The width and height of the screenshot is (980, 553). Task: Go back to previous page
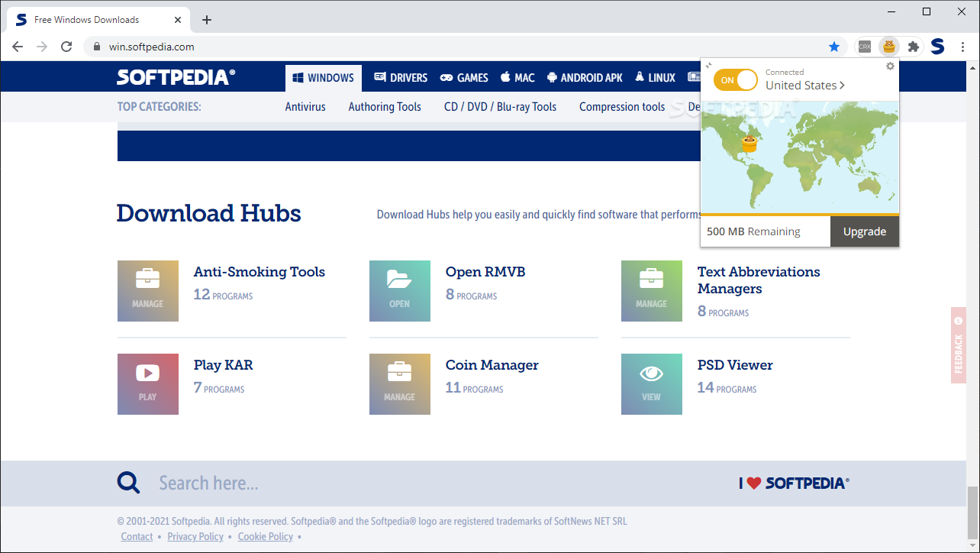pos(18,47)
